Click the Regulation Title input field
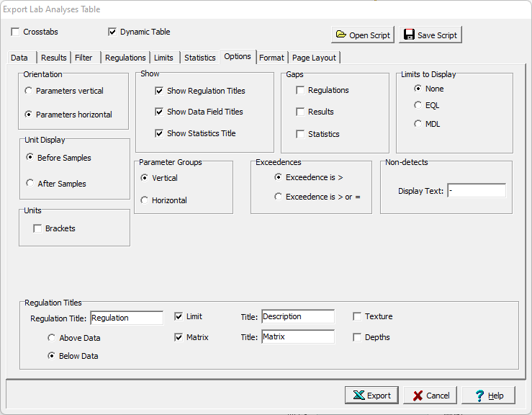Viewport: 532px width, 415px height. (127, 318)
